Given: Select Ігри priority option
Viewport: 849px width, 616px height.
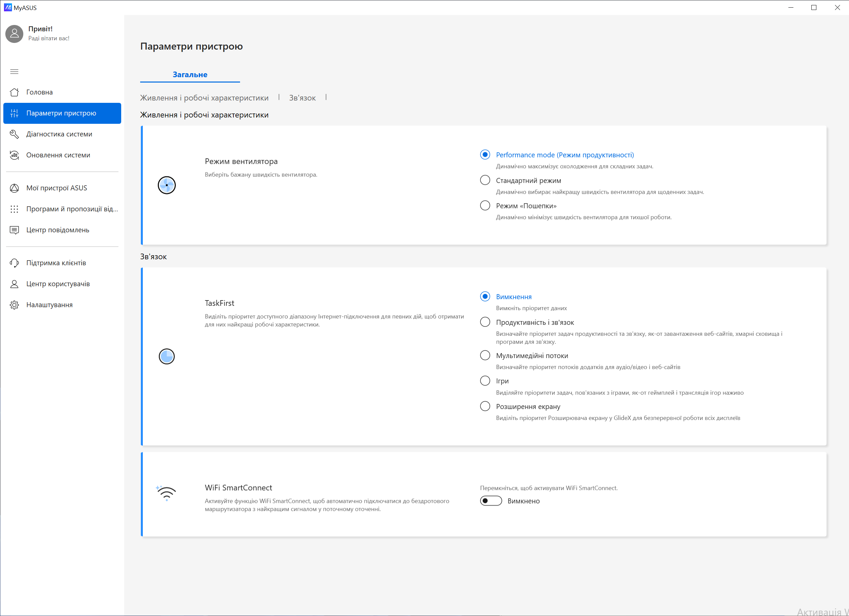Looking at the screenshot, I should click(485, 381).
